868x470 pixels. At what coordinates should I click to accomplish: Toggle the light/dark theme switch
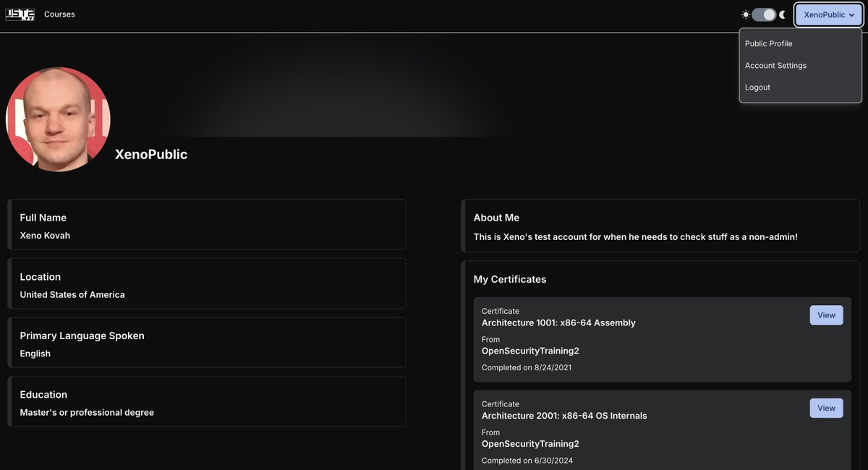point(764,14)
